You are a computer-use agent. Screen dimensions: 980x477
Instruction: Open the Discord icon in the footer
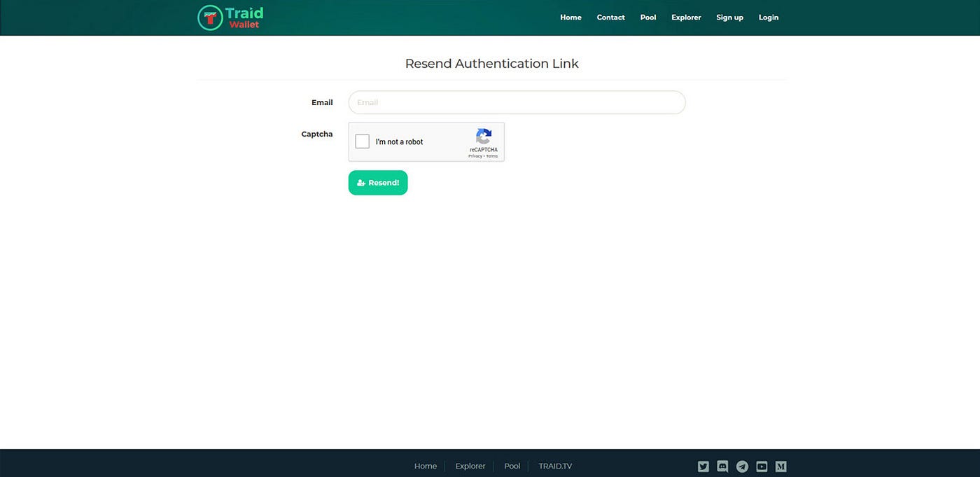pyautogui.click(x=722, y=466)
